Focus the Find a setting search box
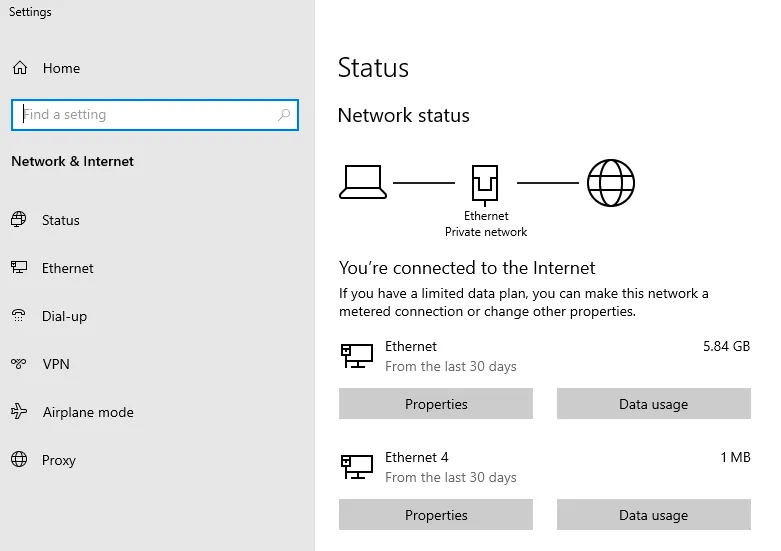Viewport: 781px width, 551px height. (x=145, y=115)
